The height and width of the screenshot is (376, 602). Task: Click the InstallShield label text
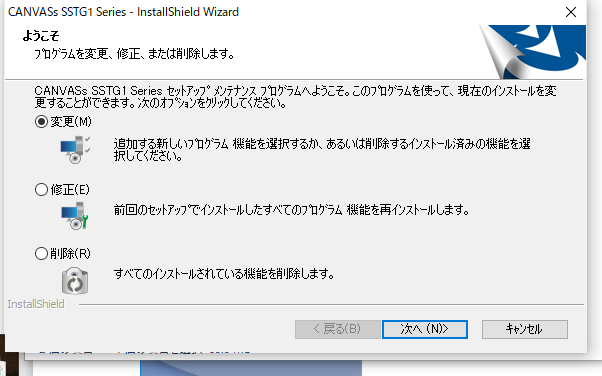point(36,304)
